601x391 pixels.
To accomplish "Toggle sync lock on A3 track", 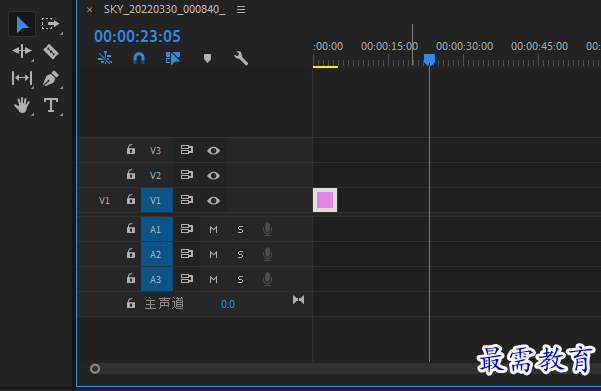I will pyautogui.click(x=187, y=279).
